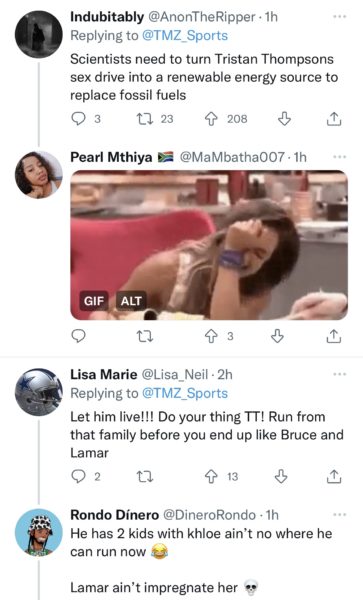Image resolution: width=363 pixels, height=600 pixels.
Task: Reply to Indubitably's tweet via comment icon
Action: [78, 119]
